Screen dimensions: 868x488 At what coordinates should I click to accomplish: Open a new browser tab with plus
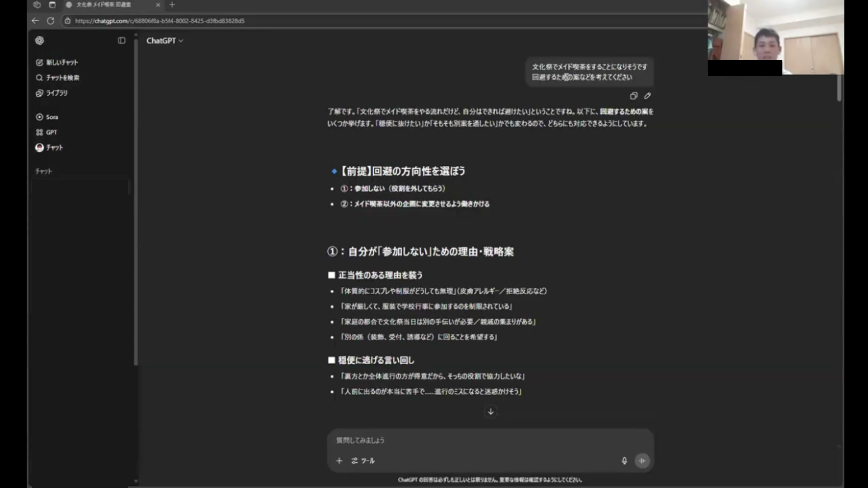coord(172,5)
